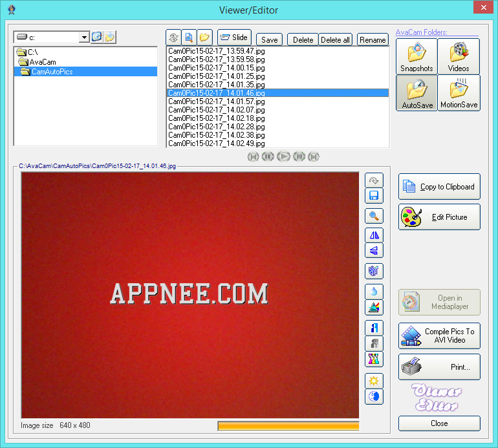The width and height of the screenshot is (498, 448).
Task: Click the water drop blur icon
Action: tap(374, 292)
